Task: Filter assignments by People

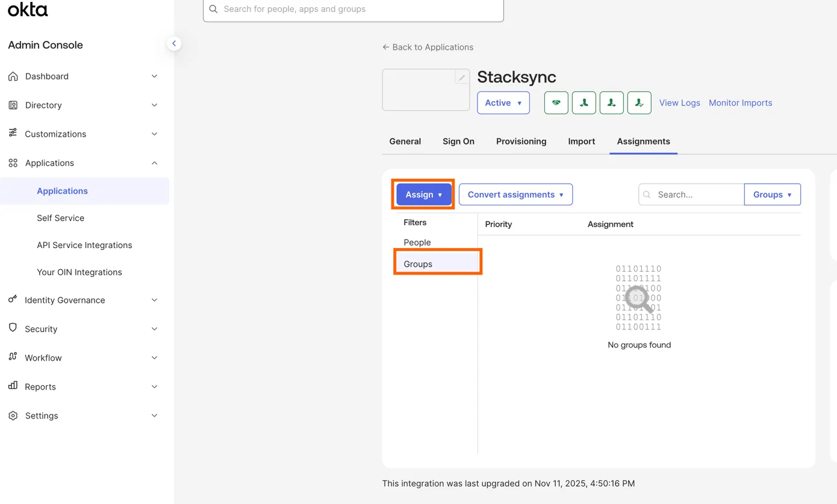Action: coord(417,242)
